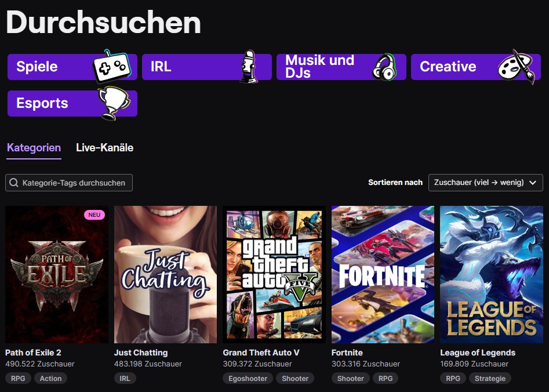Select the RPG tag under Path of Exile 2

18,378
